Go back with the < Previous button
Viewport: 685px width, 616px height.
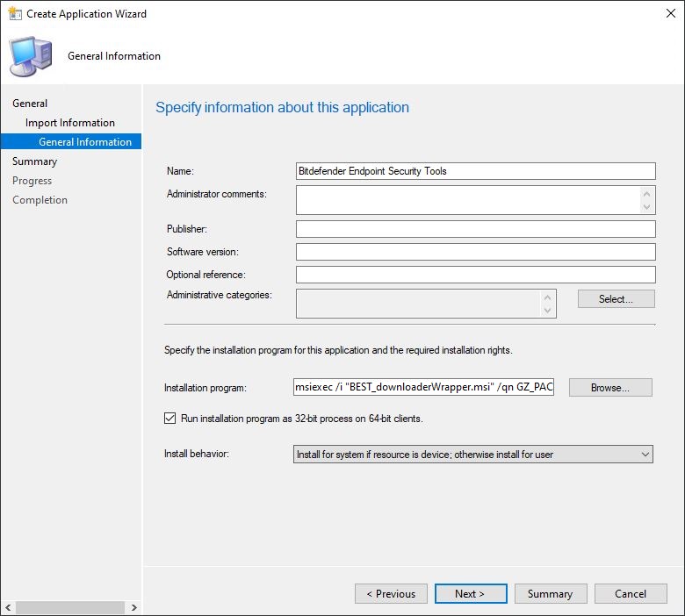click(391, 594)
